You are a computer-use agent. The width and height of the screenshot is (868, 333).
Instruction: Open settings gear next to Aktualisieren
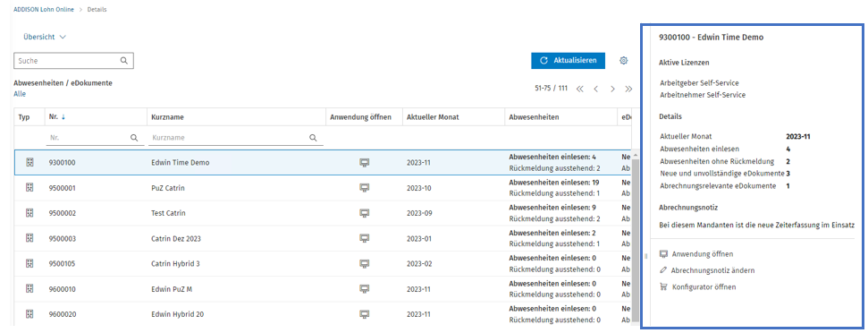(x=623, y=60)
